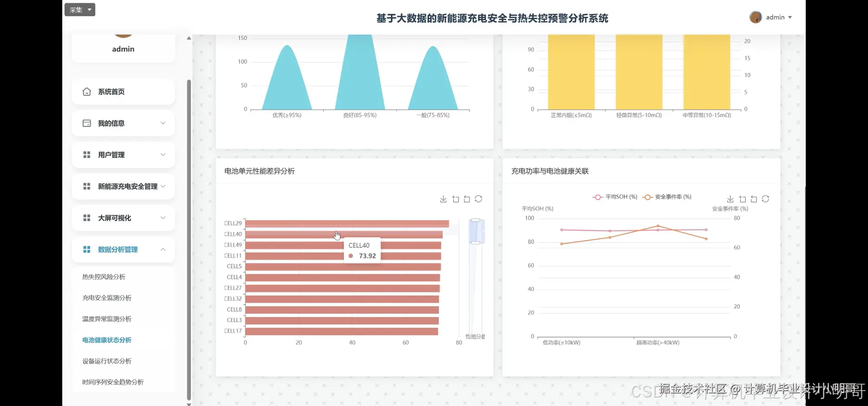
Task: Click the sidebar vertical scrollbar
Action: pyautogui.click(x=189, y=240)
